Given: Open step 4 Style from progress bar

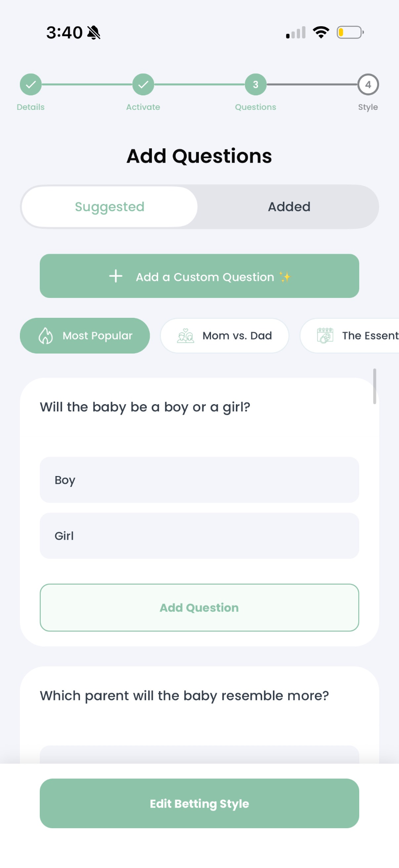Looking at the screenshot, I should click(368, 84).
